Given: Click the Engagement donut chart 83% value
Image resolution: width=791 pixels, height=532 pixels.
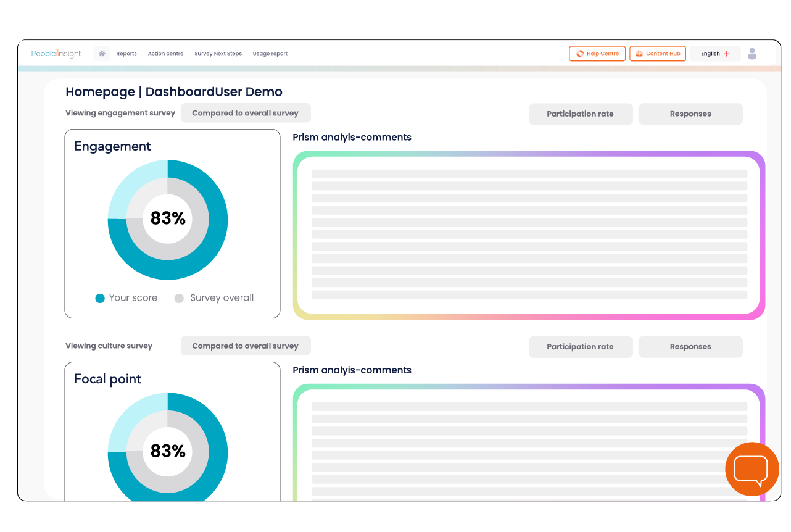Looking at the screenshot, I should [x=168, y=218].
